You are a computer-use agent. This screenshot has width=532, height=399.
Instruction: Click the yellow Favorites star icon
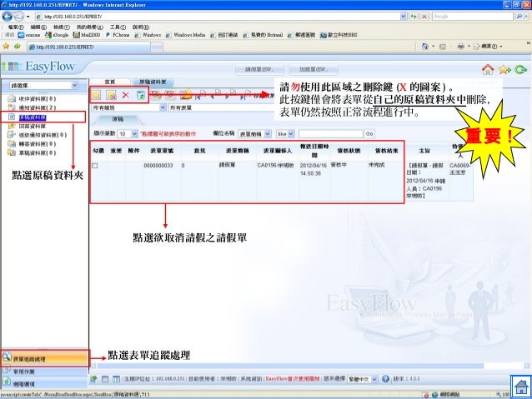[x=6, y=46]
